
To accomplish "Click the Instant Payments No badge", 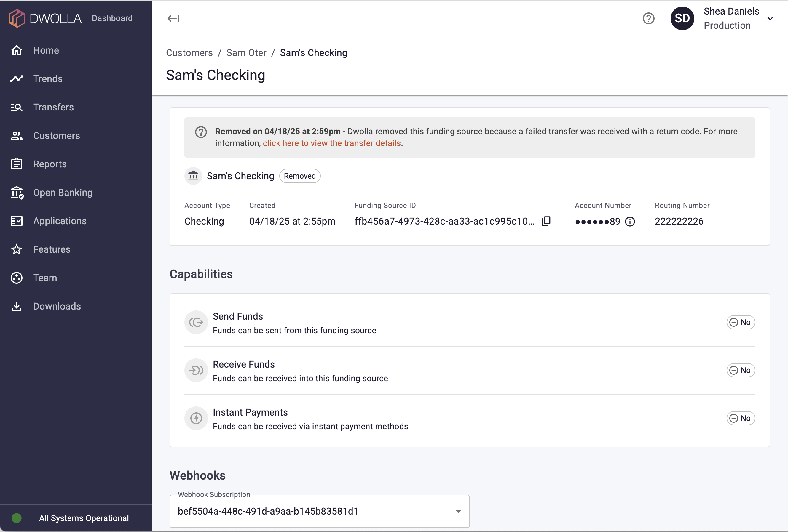I will [x=741, y=419].
